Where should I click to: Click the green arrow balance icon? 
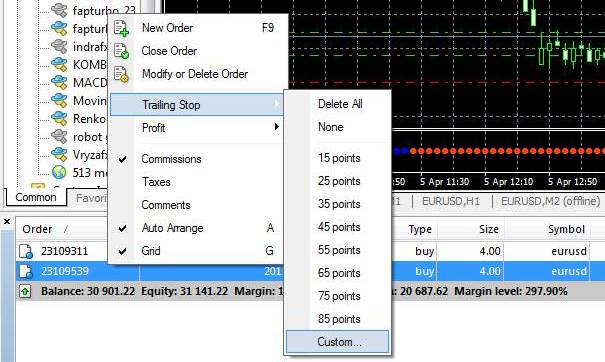pyautogui.click(x=25, y=291)
